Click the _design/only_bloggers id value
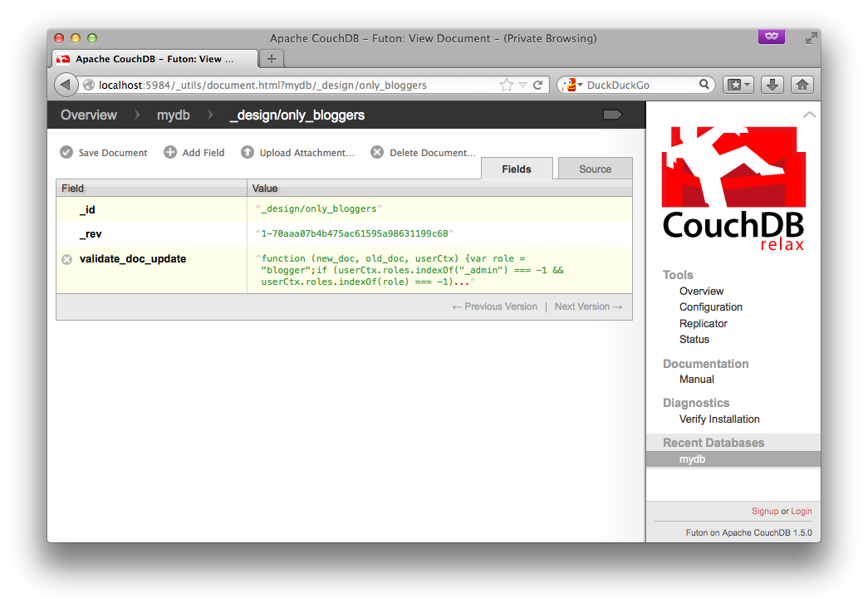This screenshot has width=868, height=608. [x=319, y=208]
